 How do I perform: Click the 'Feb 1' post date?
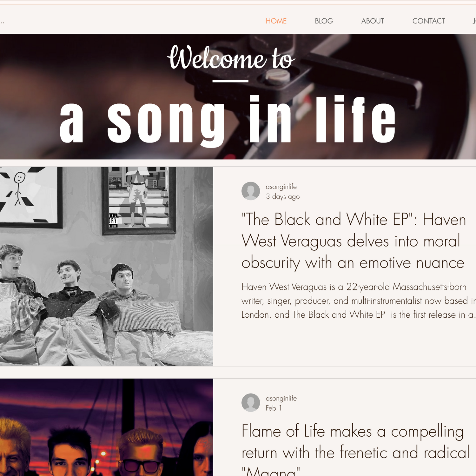(x=274, y=408)
